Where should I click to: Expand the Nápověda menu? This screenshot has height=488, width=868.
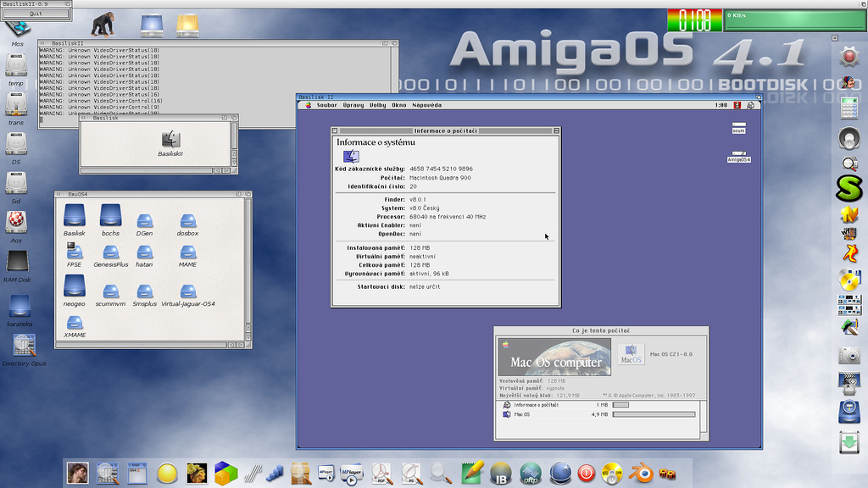coord(426,105)
